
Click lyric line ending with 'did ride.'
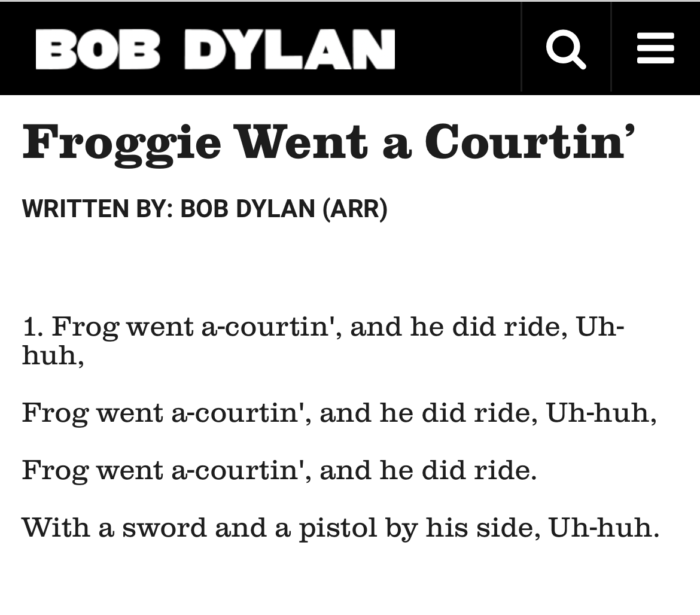279,470
